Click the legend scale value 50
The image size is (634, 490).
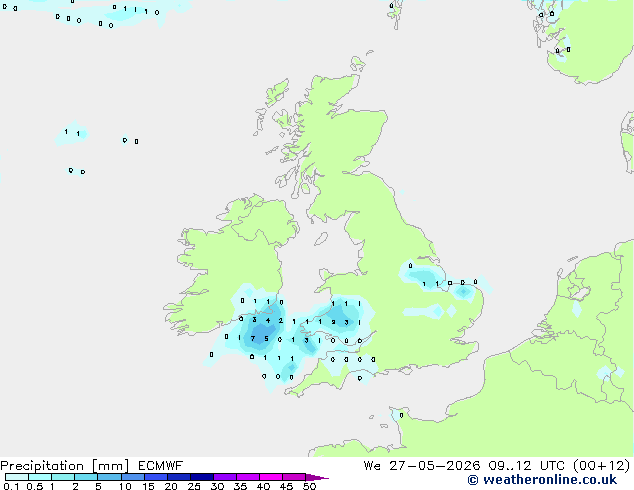[309, 486]
